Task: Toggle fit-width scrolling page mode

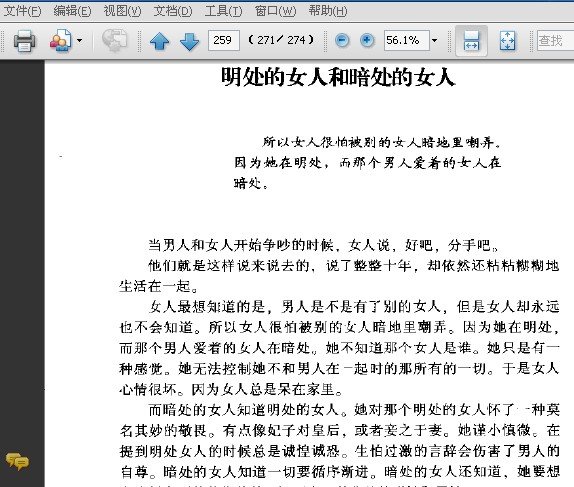Action: click(471, 41)
